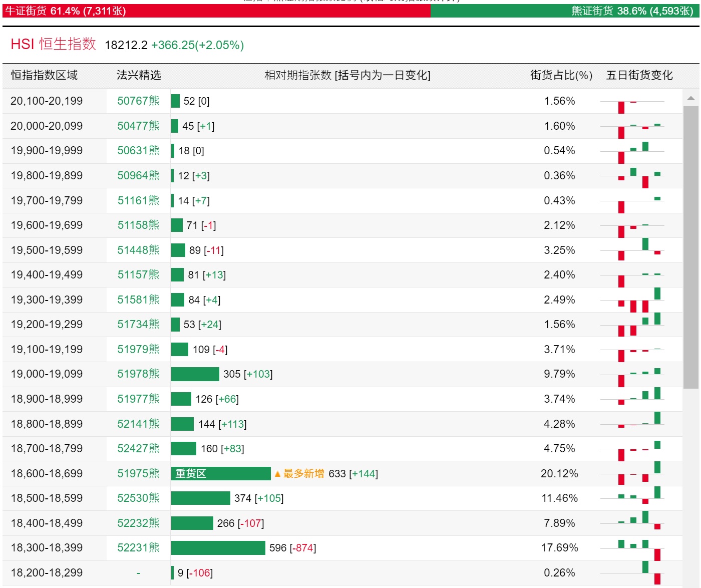Follow the 52530熊 link
The width and height of the screenshot is (701, 588).
pyautogui.click(x=138, y=498)
